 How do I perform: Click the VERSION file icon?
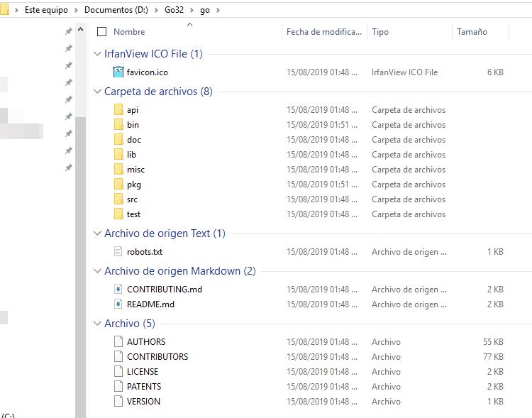[x=118, y=402]
